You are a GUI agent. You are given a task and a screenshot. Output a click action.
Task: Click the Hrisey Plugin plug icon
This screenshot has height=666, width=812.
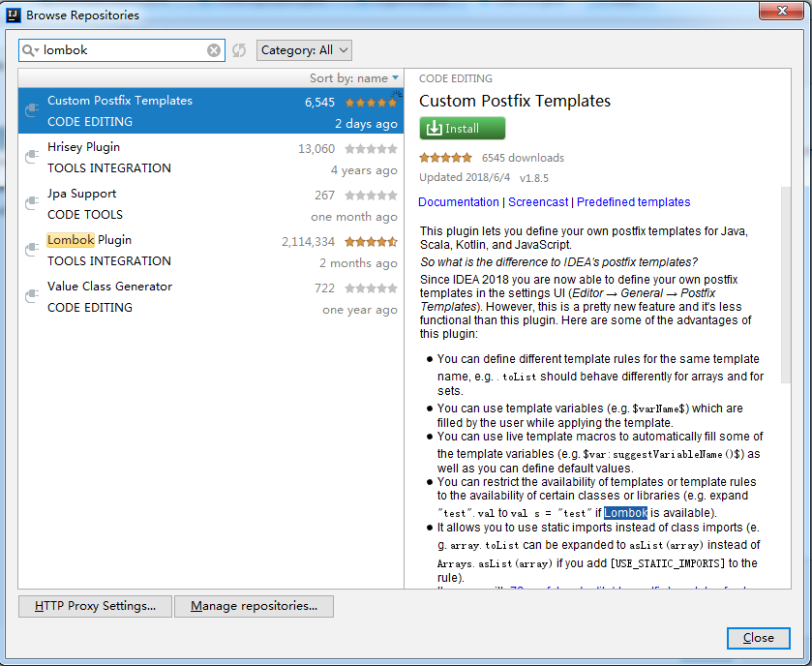[32, 157]
